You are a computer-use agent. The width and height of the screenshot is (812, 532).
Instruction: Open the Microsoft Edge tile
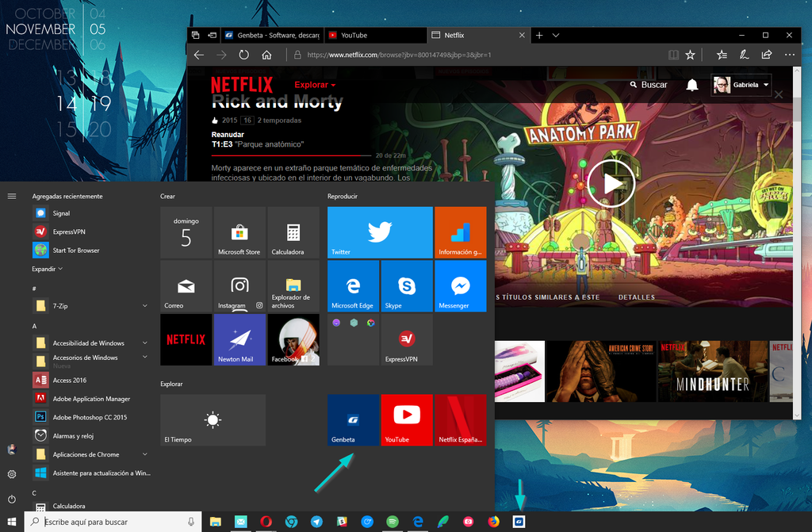click(x=353, y=286)
